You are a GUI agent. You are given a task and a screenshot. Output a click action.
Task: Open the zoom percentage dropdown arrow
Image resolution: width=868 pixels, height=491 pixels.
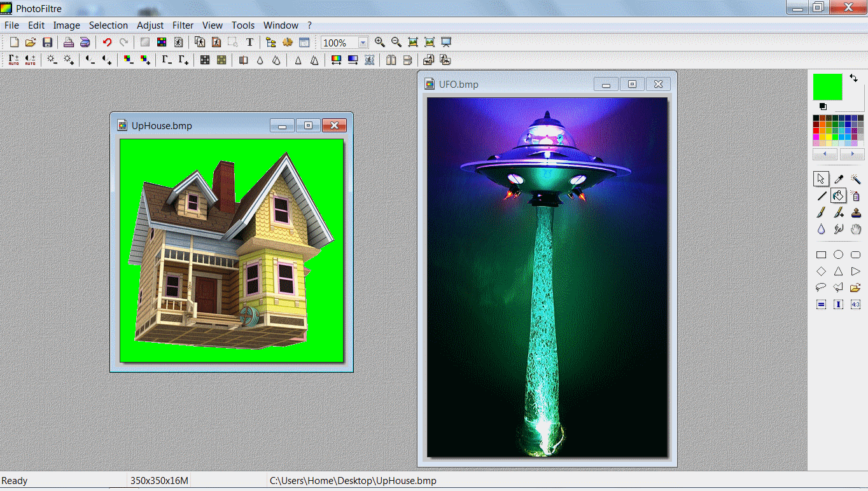[x=363, y=43]
